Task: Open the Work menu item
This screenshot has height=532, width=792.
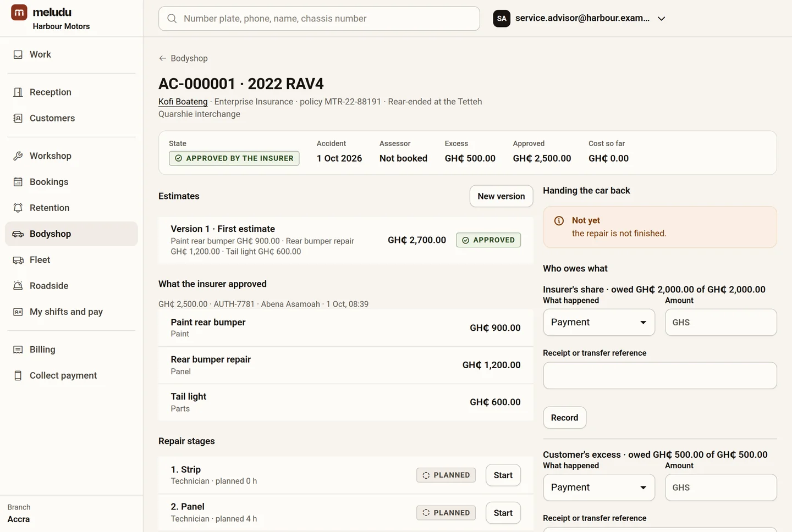Action: click(x=71, y=54)
